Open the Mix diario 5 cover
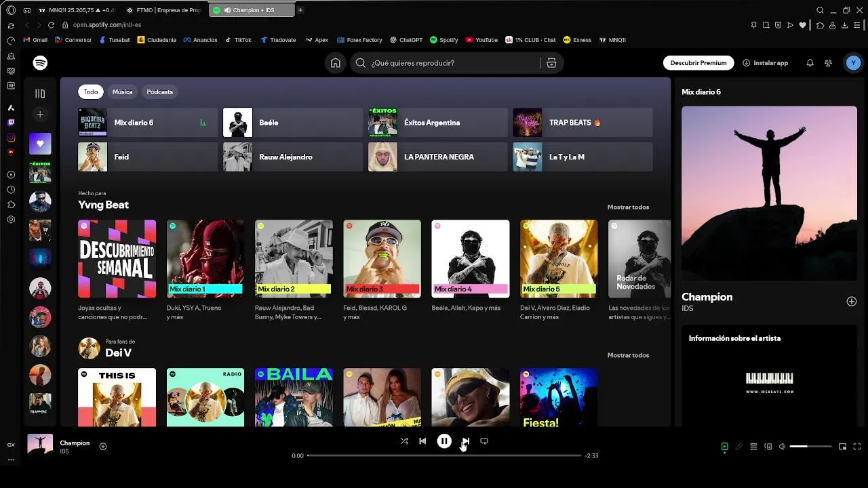868x488 pixels. click(559, 259)
